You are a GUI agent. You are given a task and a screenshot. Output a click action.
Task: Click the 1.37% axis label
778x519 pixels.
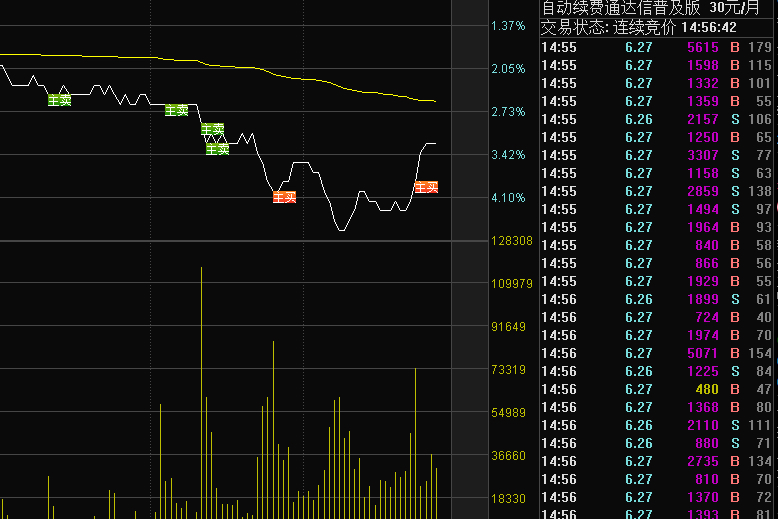(508, 26)
